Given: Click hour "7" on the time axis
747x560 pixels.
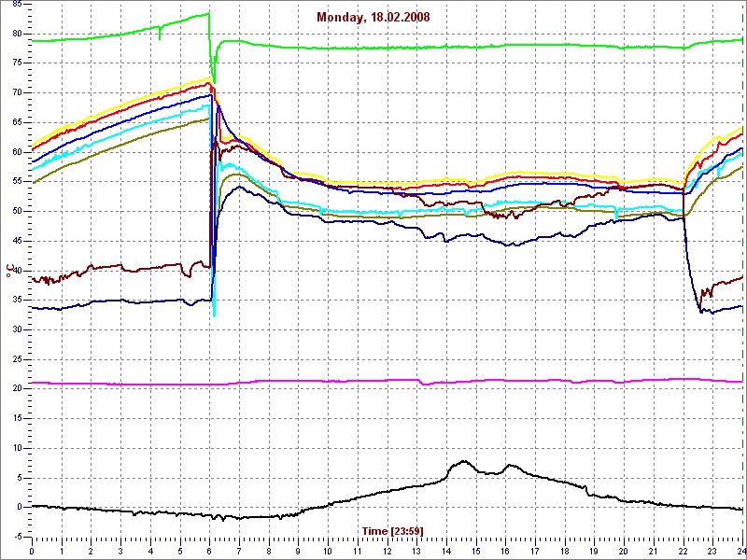Looking at the screenshot, I should click(239, 550).
